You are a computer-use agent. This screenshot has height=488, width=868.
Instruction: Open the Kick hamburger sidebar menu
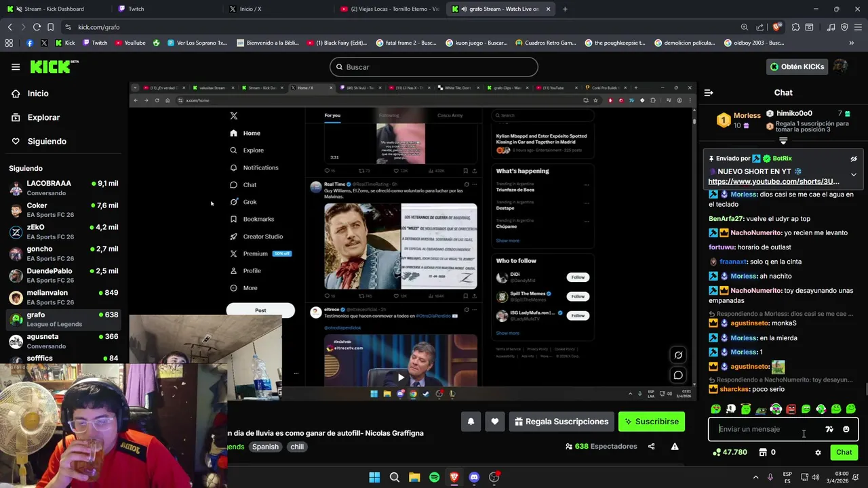tap(16, 66)
